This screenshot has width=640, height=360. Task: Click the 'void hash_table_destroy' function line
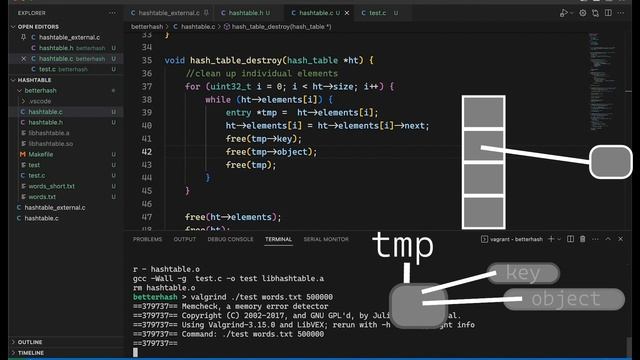(269, 60)
